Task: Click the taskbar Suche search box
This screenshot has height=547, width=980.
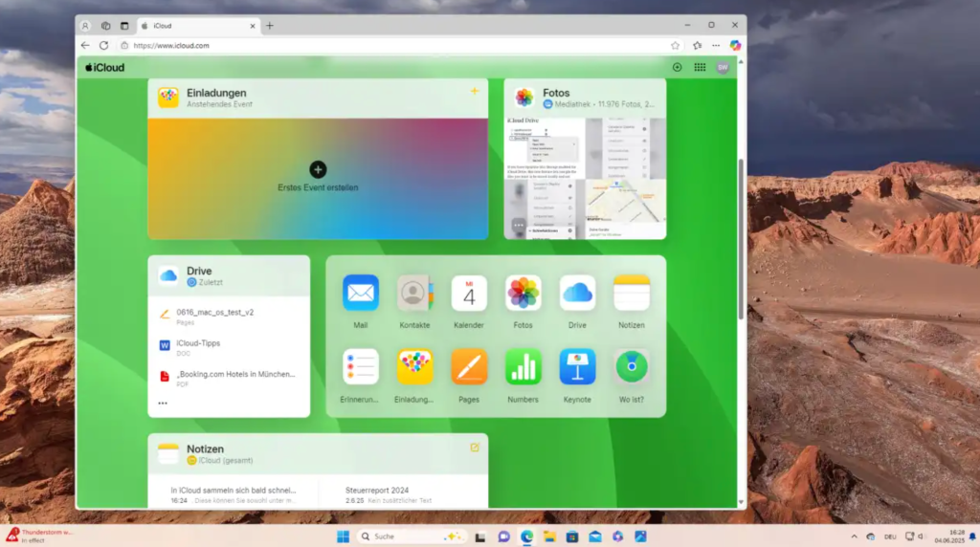Action: pyautogui.click(x=412, y=536)
